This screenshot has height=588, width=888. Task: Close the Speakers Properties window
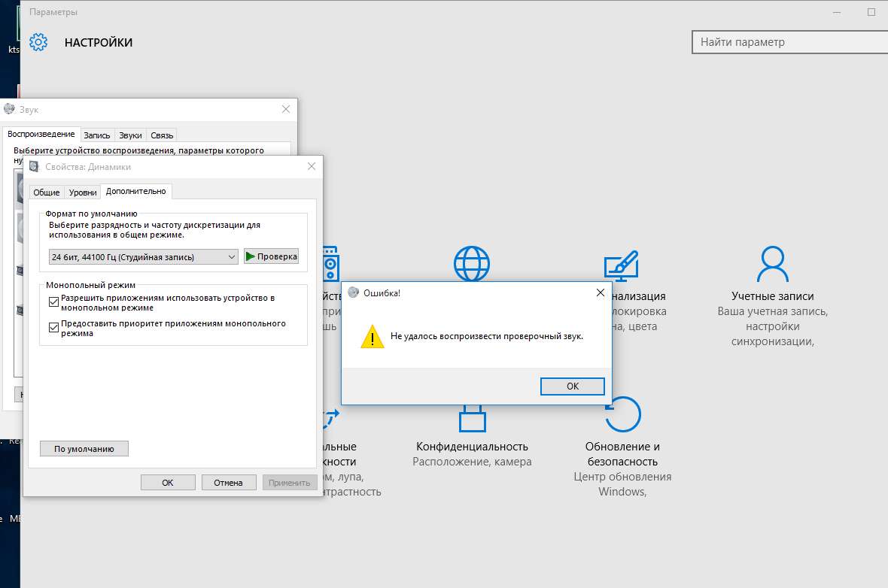coord(312,166)
